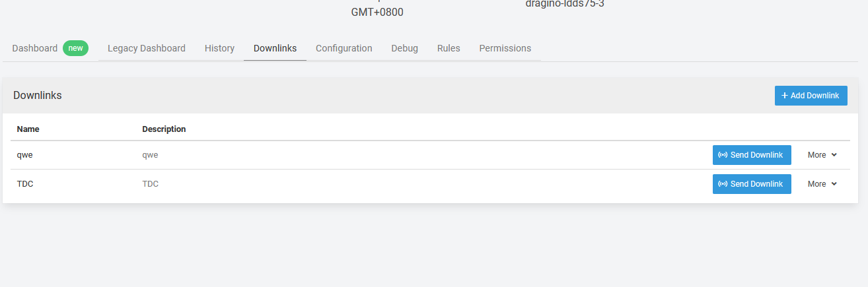
Task: Click the Description column header
Action: coord(164,129)
